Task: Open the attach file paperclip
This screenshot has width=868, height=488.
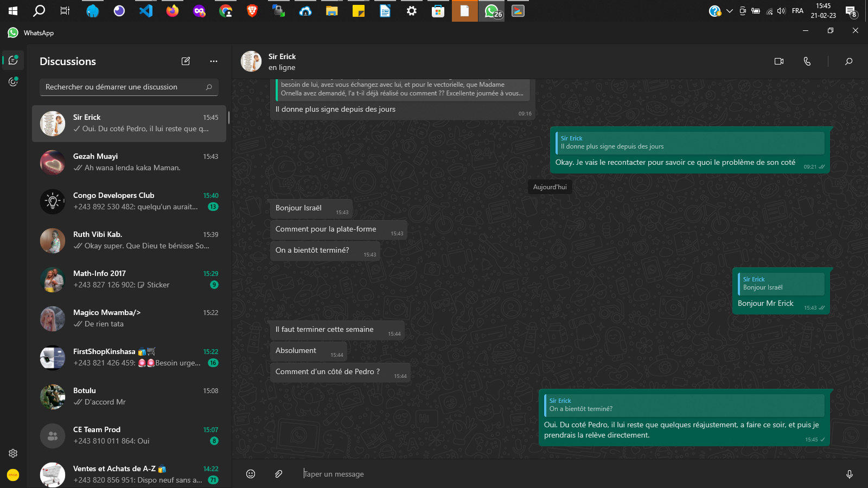Action: pos(278,474)
